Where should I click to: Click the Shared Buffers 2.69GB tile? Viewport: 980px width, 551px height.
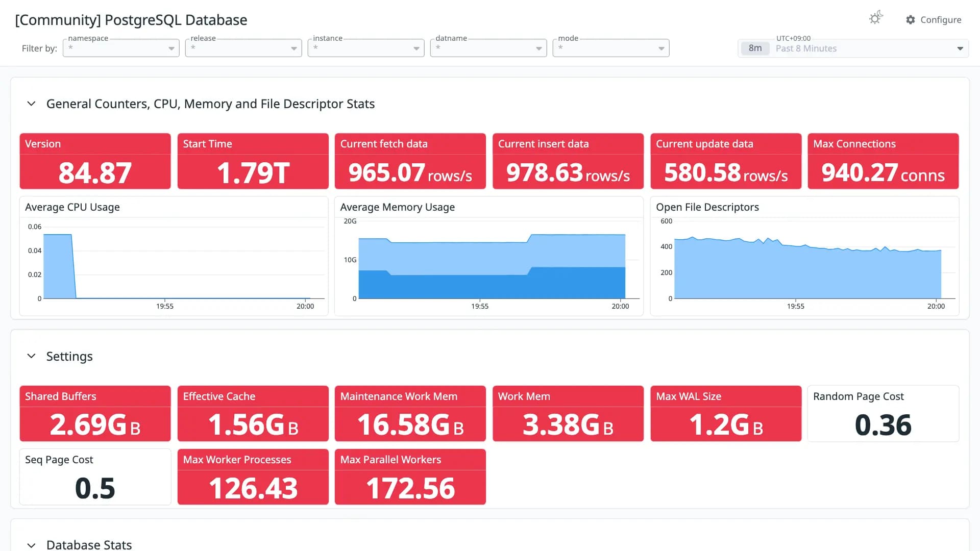95,414
